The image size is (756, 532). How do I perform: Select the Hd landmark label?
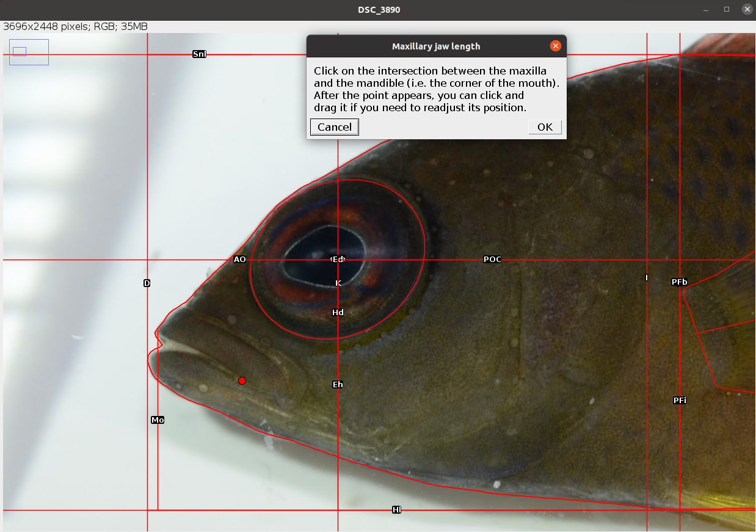pyautogui.click(x=338, y=313)
